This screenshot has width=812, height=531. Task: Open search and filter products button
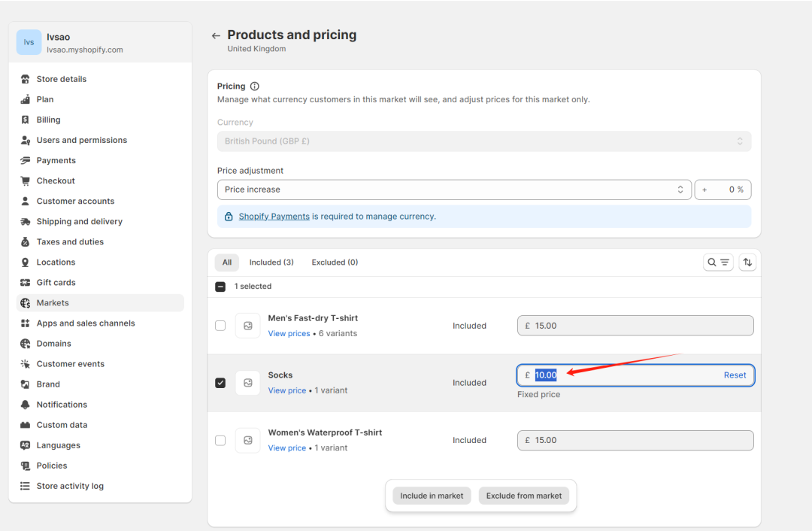point(718,262)
